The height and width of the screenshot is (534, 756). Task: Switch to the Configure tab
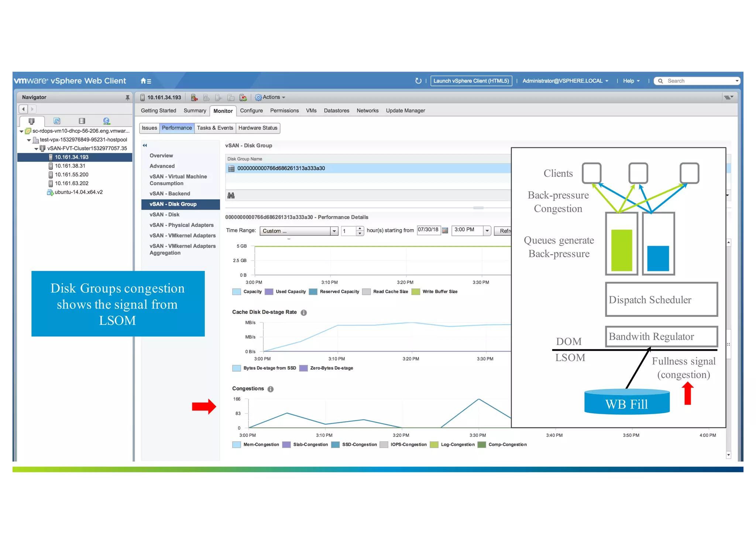pyautogui.click(x=251, y=111)
